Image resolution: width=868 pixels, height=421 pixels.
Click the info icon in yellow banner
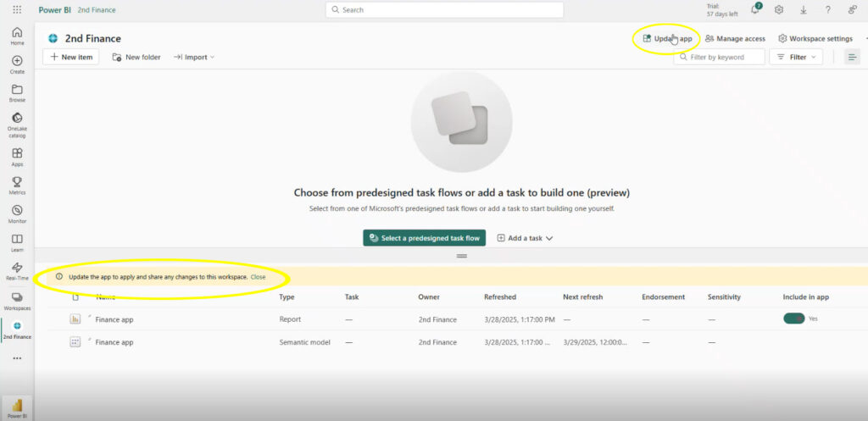pos(59,276)
